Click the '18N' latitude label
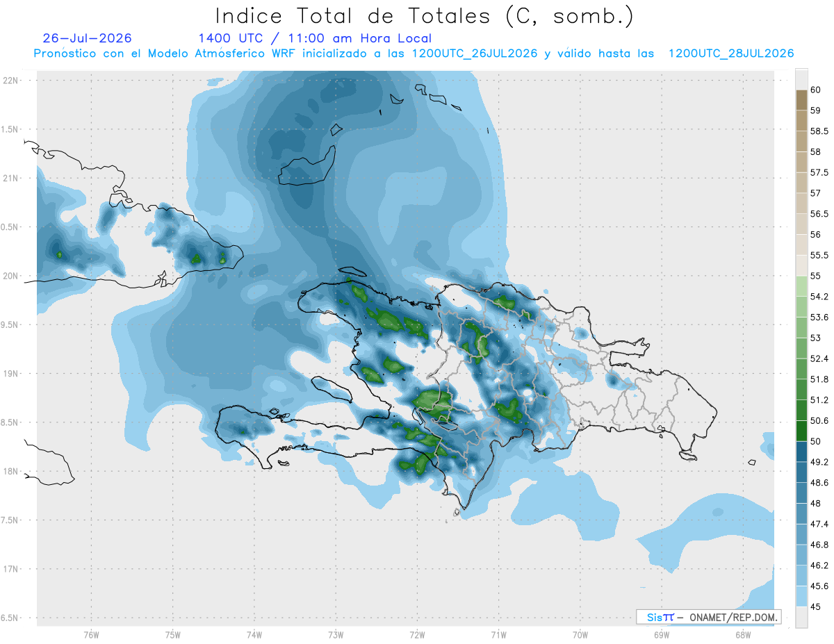This screenshot has height=644, width=834. [x=10, y=471]
